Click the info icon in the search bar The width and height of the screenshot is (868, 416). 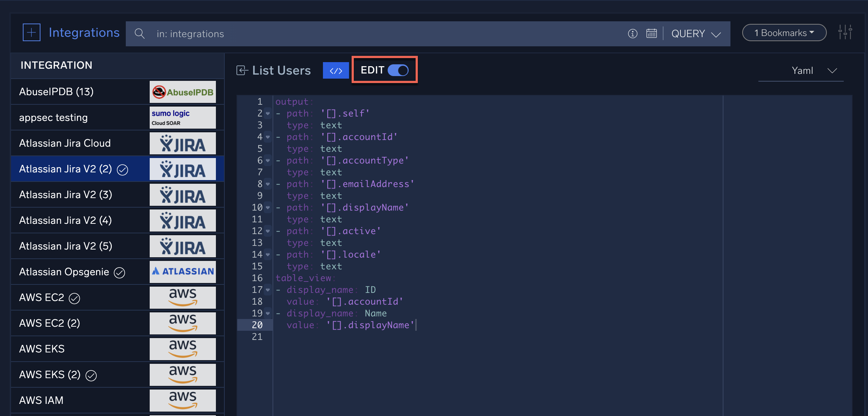pos(632,33)
